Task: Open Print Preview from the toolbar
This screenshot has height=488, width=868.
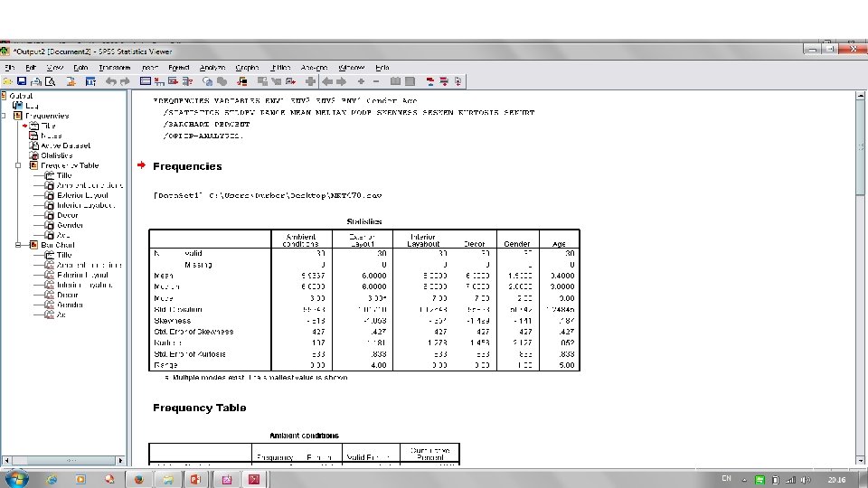Action: [51, 81]
